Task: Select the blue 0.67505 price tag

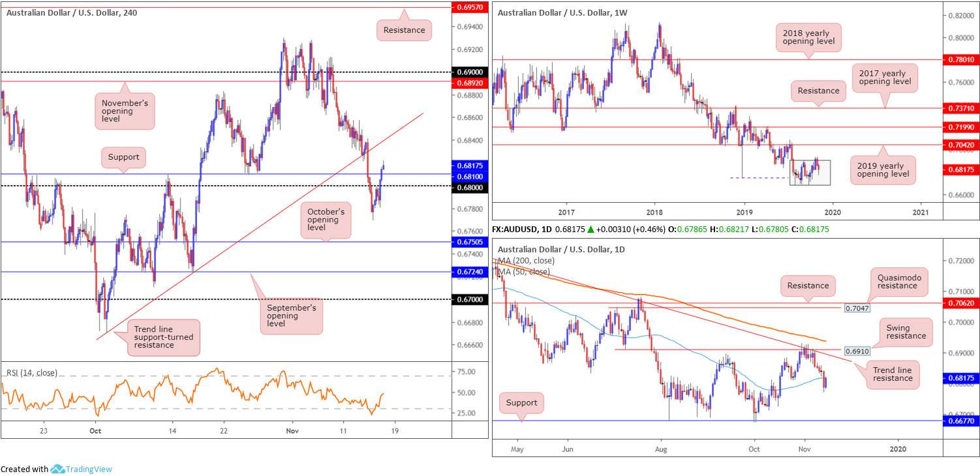Action: click(x=470, y=242)
